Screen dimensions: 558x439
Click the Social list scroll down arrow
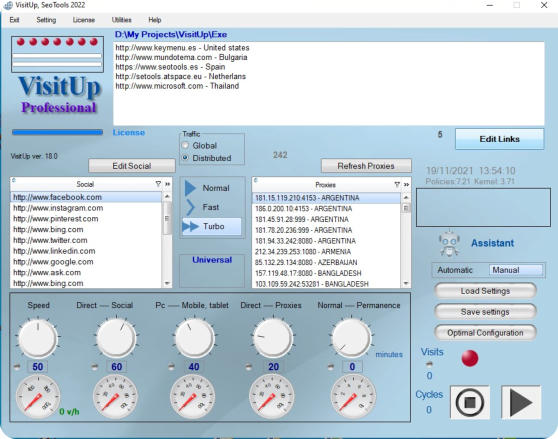click(x=167, y=283)
